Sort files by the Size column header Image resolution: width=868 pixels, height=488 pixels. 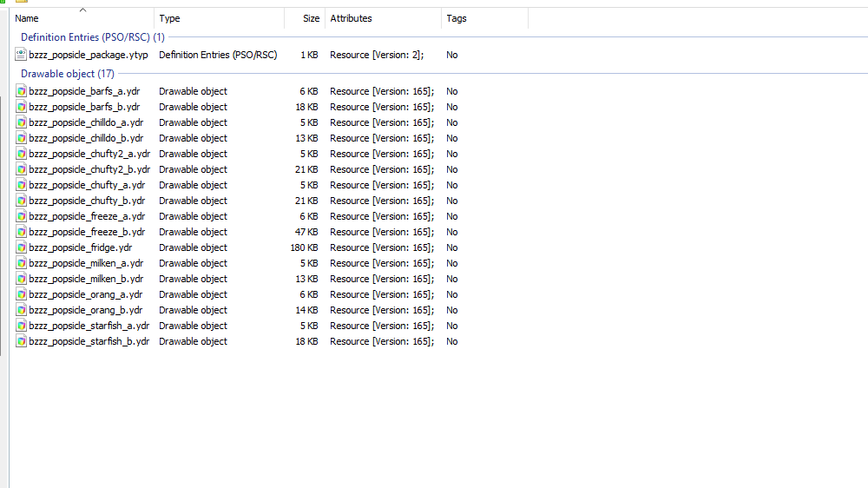click(x=311, y=18)
